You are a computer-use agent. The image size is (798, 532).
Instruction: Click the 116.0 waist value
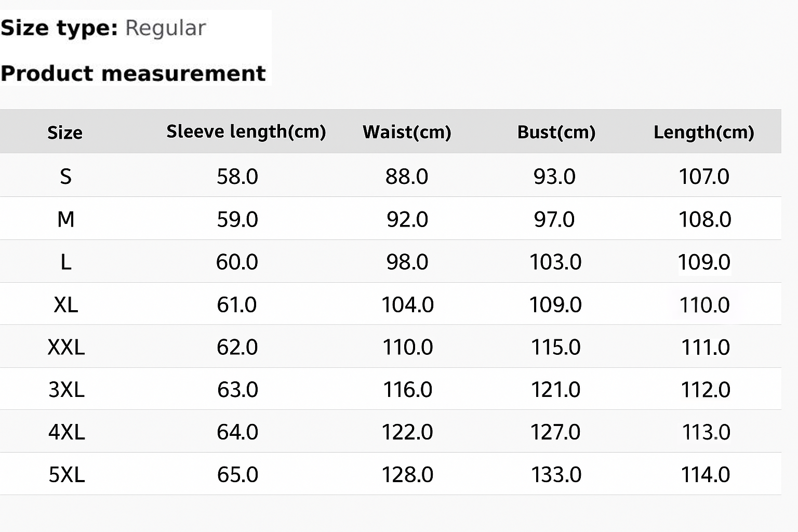click(x=408, y=390)
